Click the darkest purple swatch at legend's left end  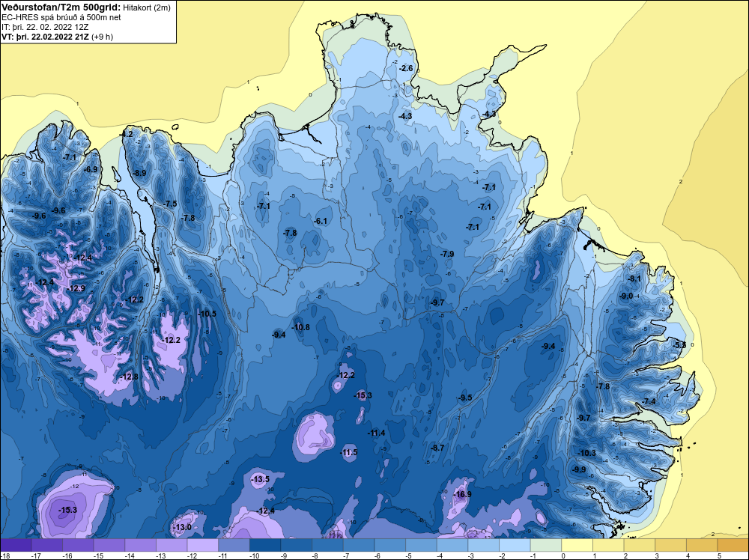point(16,545)
